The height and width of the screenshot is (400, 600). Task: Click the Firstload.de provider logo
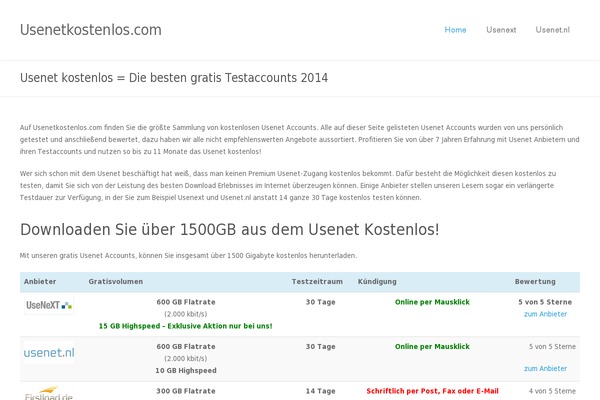click(49, 393)
